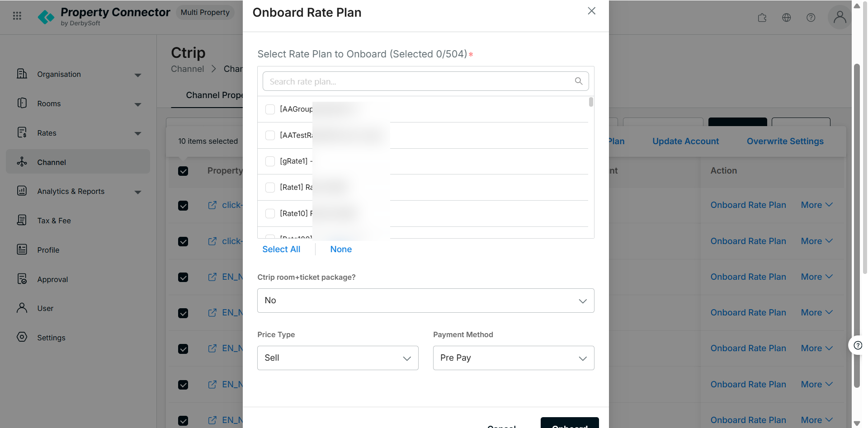Click the Overwrite Settings link
868x428 pixels.
(x=785, y=141)
